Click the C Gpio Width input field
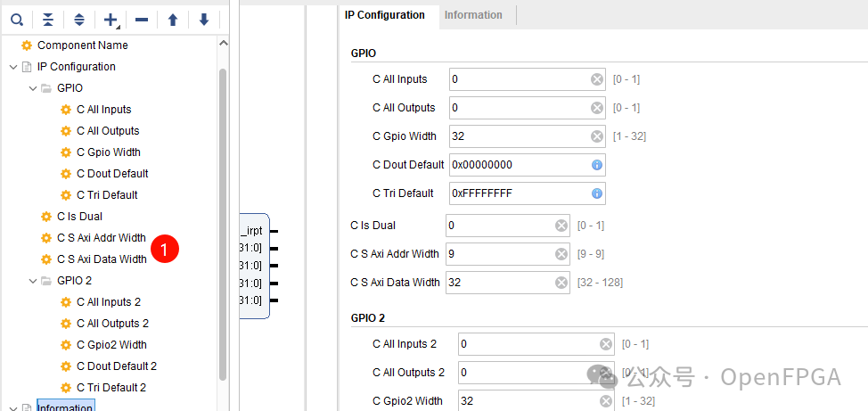 coord(527,136)
